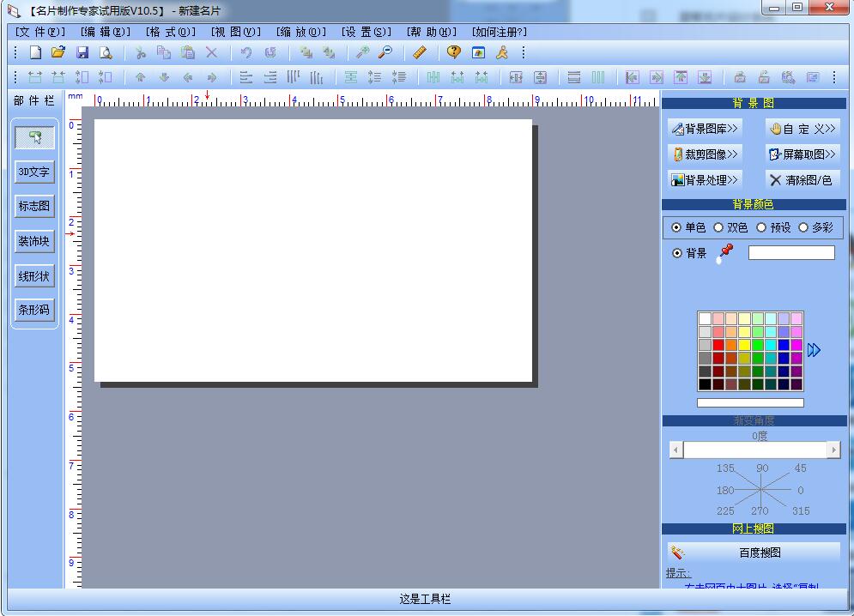854x616 pixels.
Task: Select the 多彩 radio button
Action: pyautogui.click(x=803, y=227)
